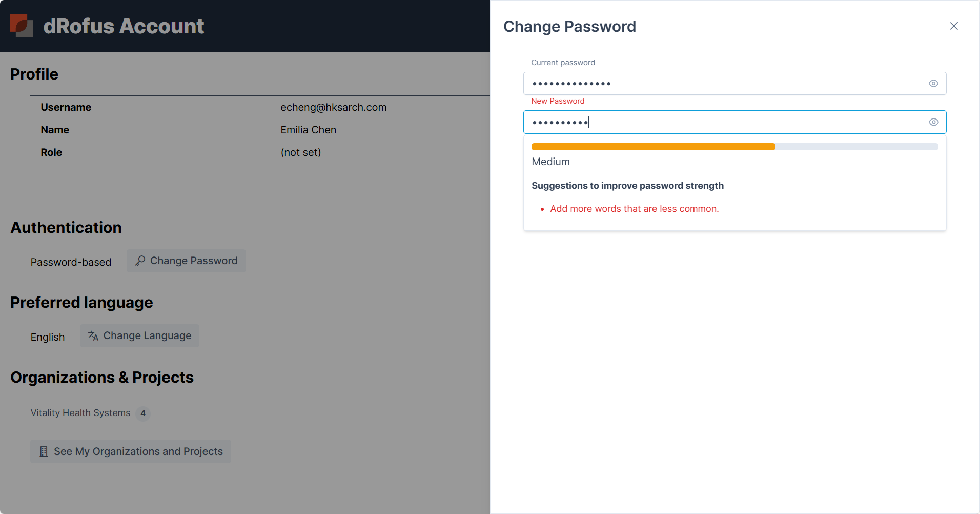Reveal the new password with eye icon
Image resolution: width=980 pixels, height=514 pixels.
pos(933,122)
